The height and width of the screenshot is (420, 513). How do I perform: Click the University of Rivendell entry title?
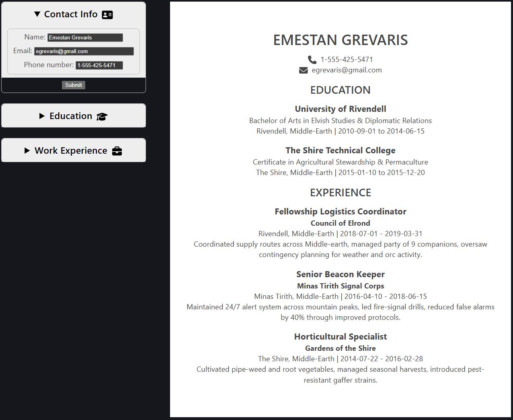coord(340,109)
